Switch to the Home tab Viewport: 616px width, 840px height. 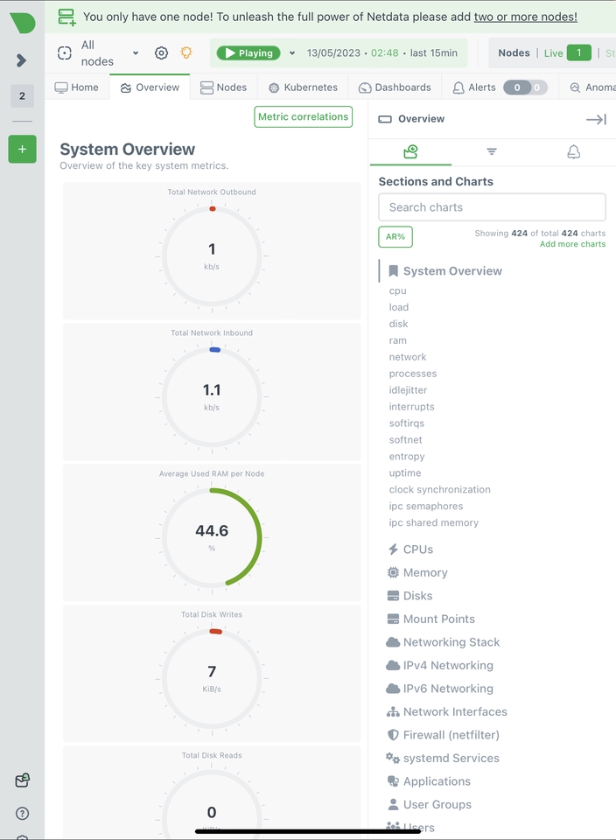point(77,87)
